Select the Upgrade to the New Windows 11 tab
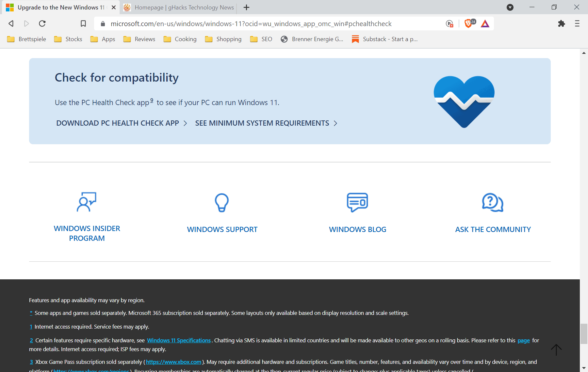588x372 pixels. click(x=60, y=7)
